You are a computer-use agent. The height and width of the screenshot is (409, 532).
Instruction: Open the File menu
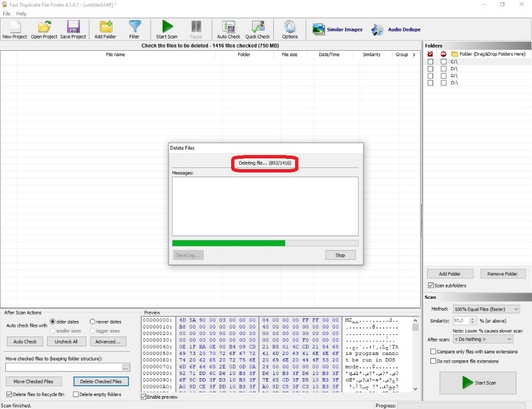point(6,14)
